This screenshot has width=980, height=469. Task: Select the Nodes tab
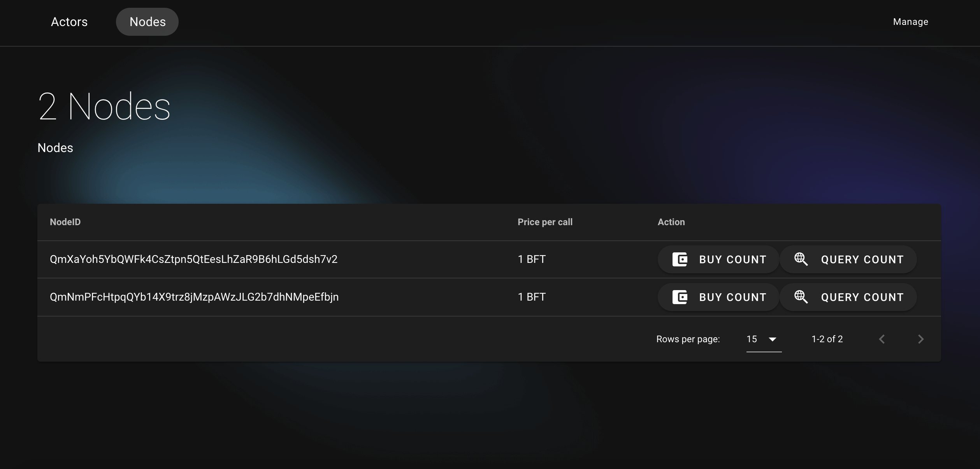(x=148, y=22)
